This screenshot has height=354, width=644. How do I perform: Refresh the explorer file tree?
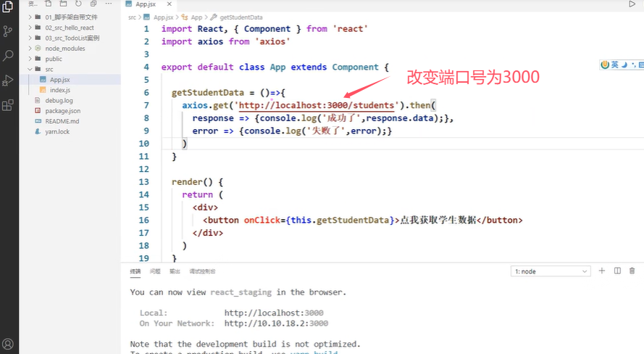pos(78,4)
